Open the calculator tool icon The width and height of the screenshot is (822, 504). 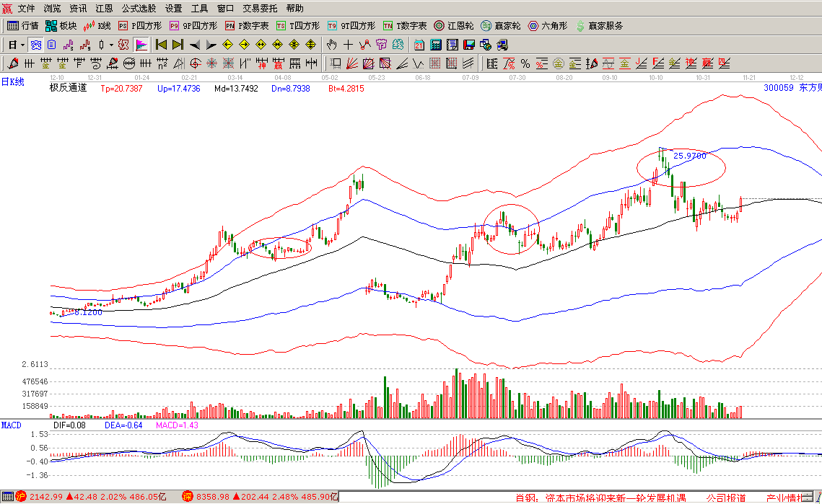[x=437, y=45]
